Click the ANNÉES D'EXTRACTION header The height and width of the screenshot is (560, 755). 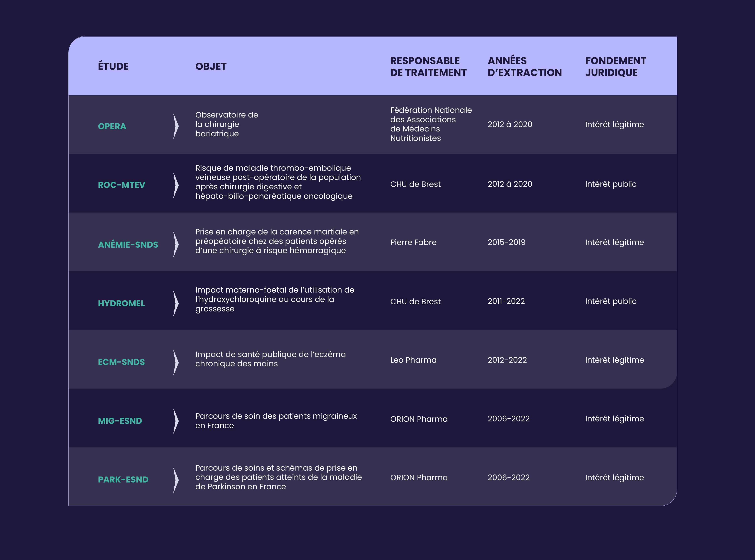click(x=524, y=66)
